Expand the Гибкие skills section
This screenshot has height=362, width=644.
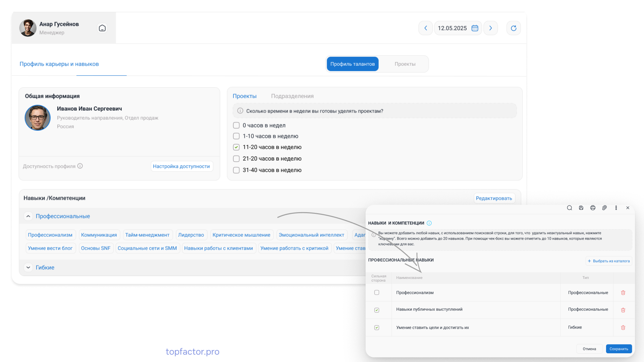click(x=28, y=267)
